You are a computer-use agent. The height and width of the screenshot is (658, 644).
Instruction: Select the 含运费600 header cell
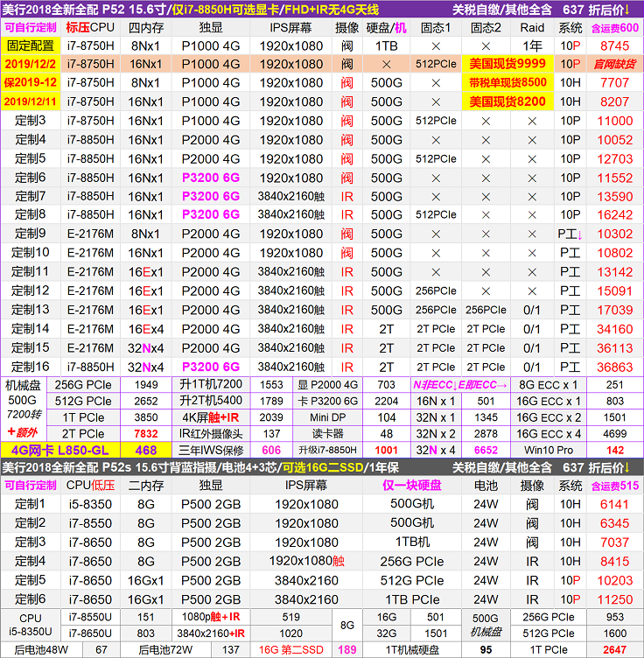[x=615, y=27]
